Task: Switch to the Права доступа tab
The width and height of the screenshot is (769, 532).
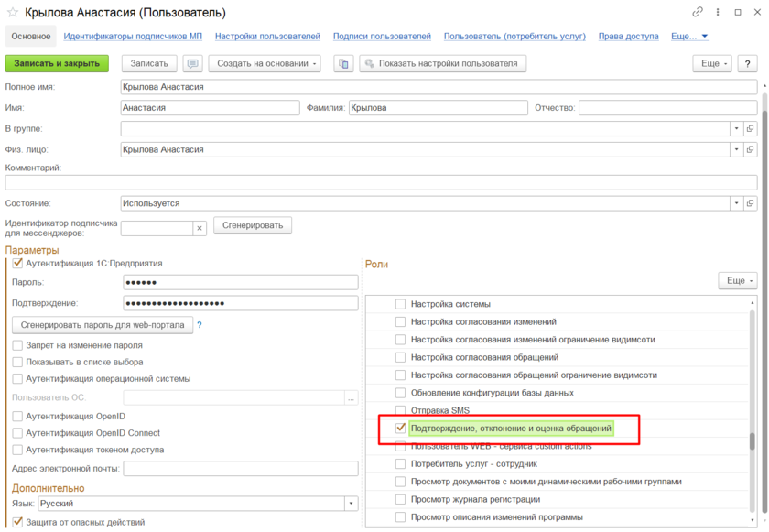Action: tap(627, 37)
